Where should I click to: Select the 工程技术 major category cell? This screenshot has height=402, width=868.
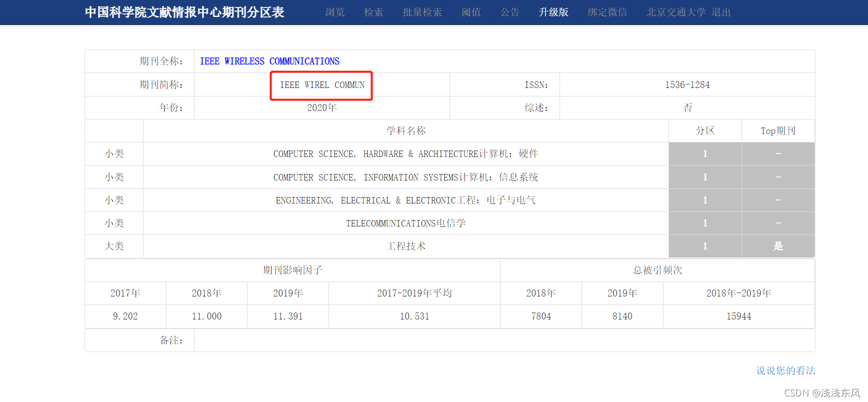coord(405,246)
